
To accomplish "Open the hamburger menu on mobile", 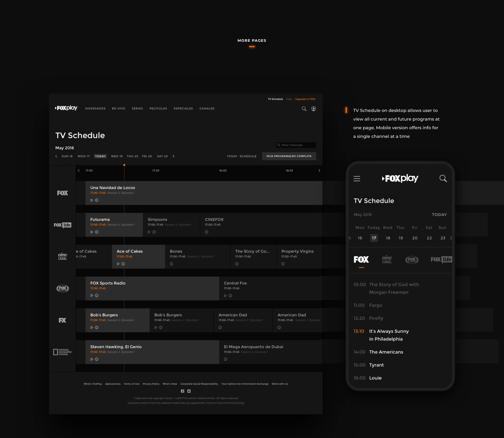I will pos(357,179).
